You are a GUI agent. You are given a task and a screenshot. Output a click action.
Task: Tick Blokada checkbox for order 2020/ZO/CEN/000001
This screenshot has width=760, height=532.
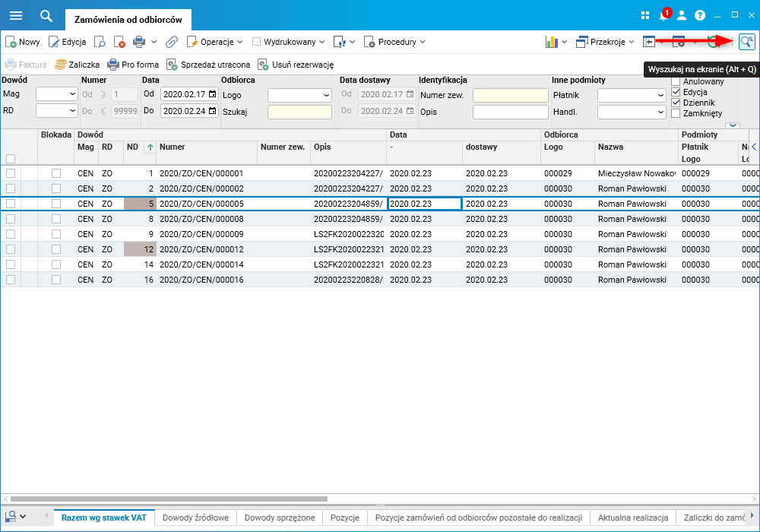[55, 173]
